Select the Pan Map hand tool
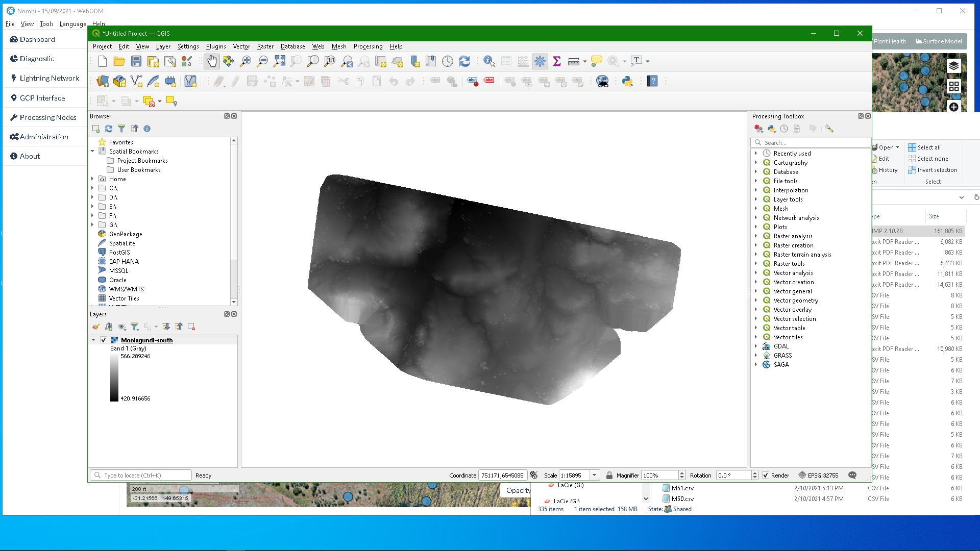The width and height of the screenshot is (980, 551). coord(211,61)
